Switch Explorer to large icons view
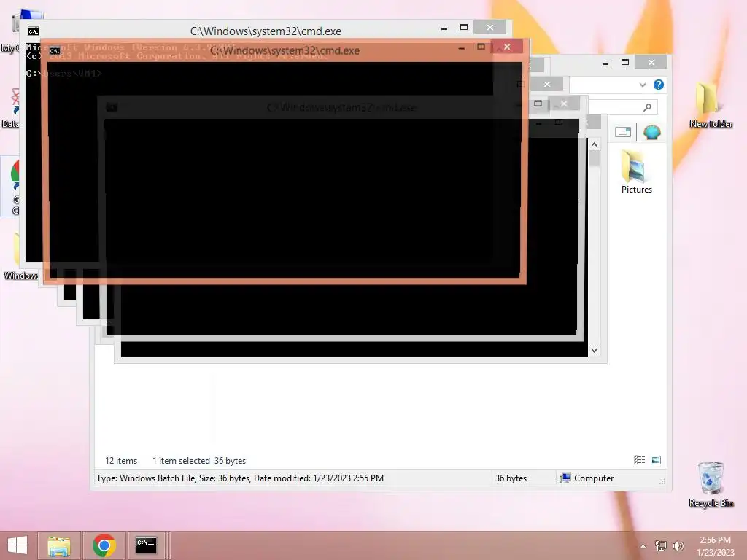 [656, 460]
